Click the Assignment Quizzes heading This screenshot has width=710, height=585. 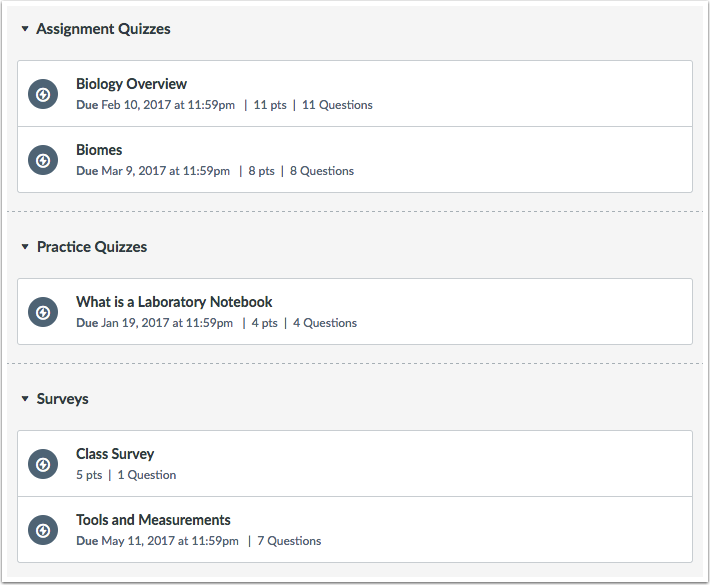click(x=103, y=29)
